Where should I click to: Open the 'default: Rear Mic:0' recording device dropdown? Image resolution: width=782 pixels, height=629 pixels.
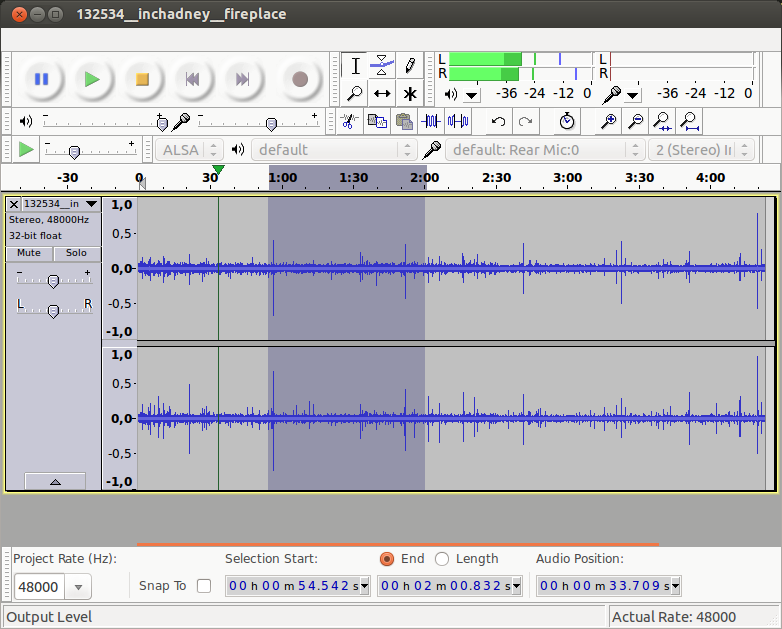pyautogui.click(x=545, y=150)
